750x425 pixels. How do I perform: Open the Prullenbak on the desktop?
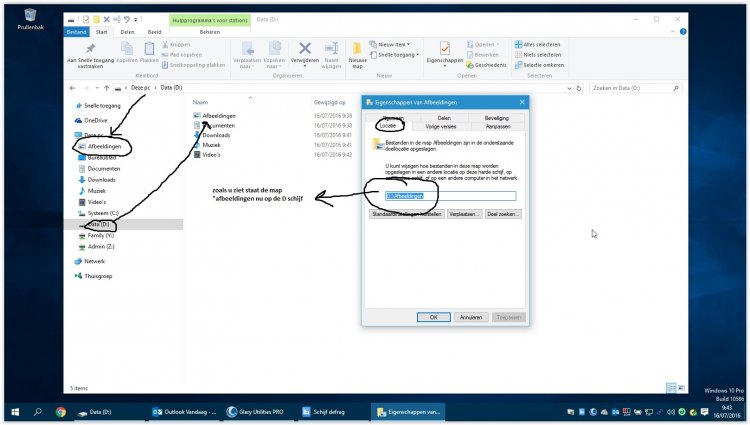pos(30,17)
